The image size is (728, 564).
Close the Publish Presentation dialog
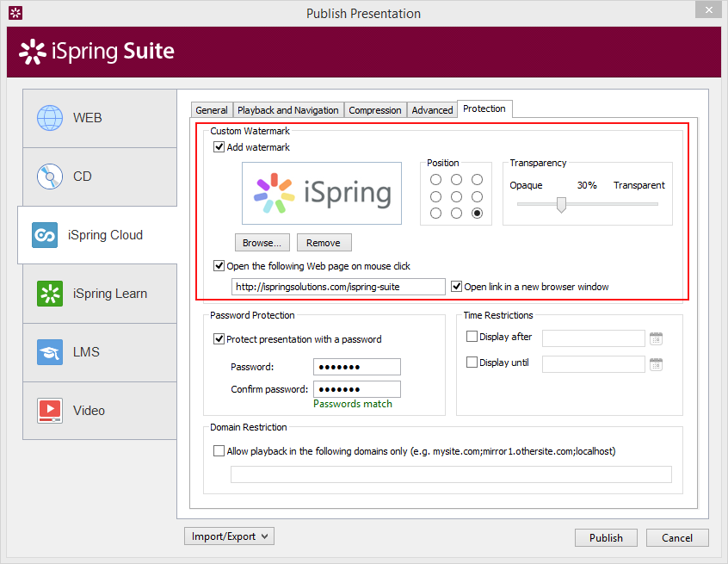(x=708, y=9)
